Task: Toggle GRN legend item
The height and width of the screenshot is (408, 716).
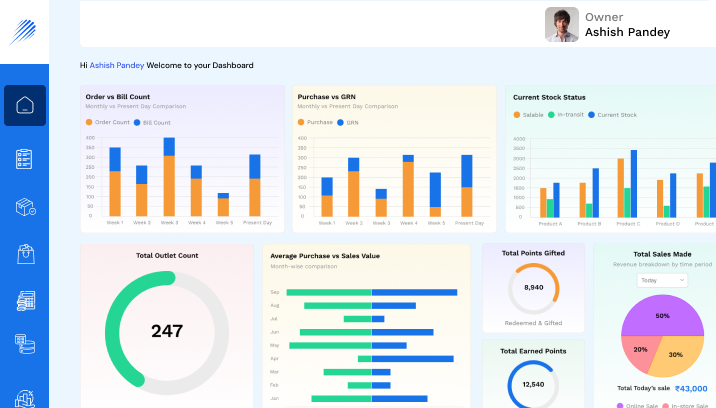Action: [347, 122]
